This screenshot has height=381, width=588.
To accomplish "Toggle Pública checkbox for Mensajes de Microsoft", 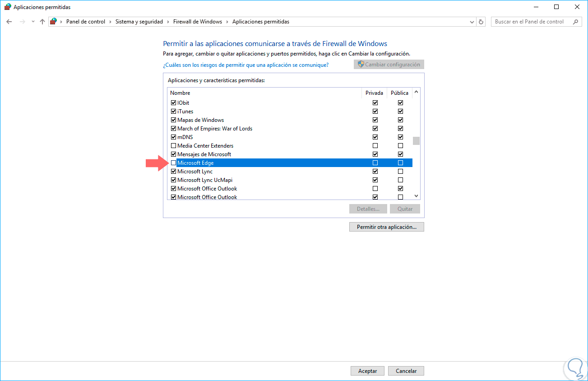I will 400,154.
